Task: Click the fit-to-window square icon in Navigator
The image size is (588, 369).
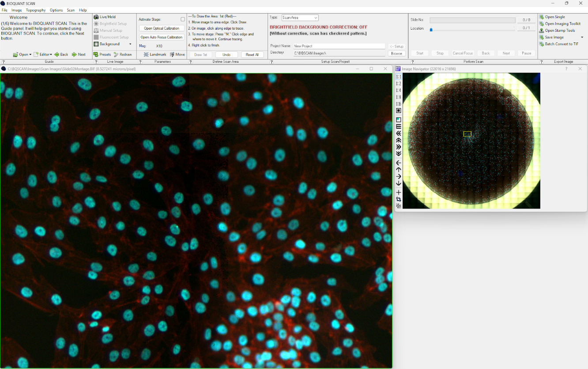Action: (x=398, y=111)
